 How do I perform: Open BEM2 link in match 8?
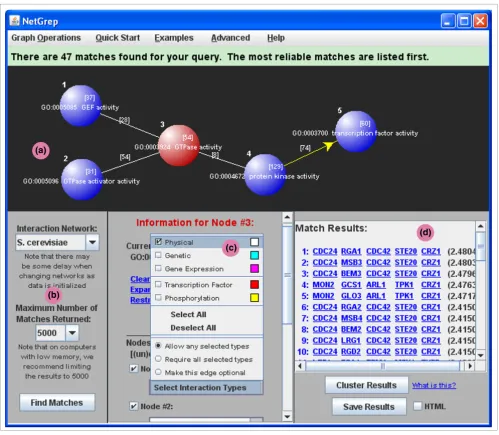(351, 329)
